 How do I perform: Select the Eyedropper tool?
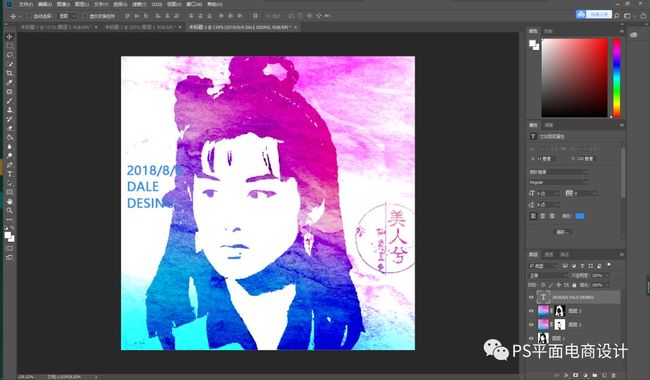[x=9, y=82]
